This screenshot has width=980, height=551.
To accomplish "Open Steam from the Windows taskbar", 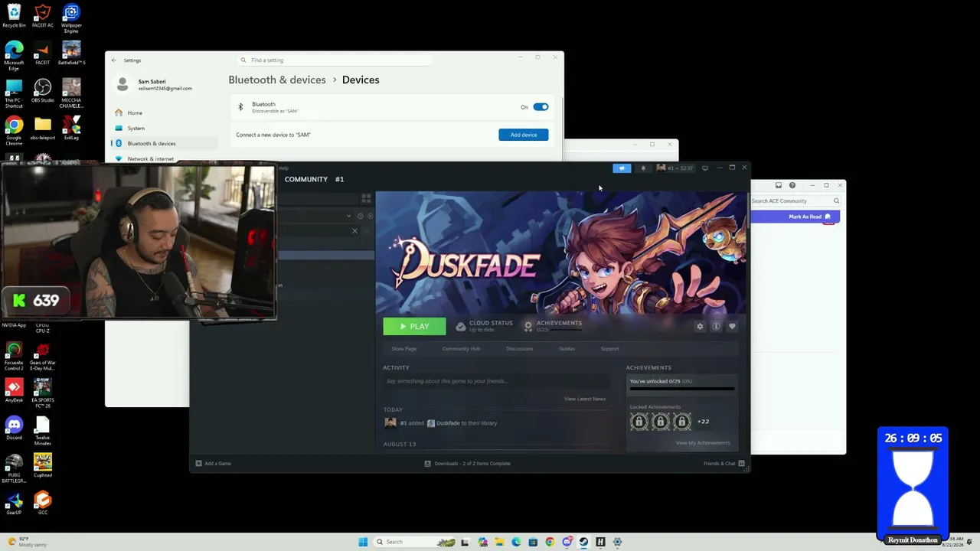I will [x=583, y=542].
